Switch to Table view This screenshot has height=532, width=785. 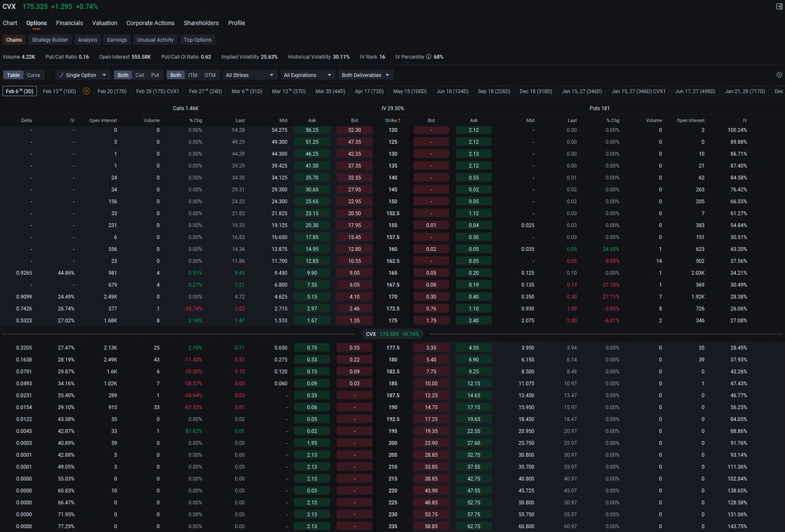pyautogui.click(x=14, y=75)
